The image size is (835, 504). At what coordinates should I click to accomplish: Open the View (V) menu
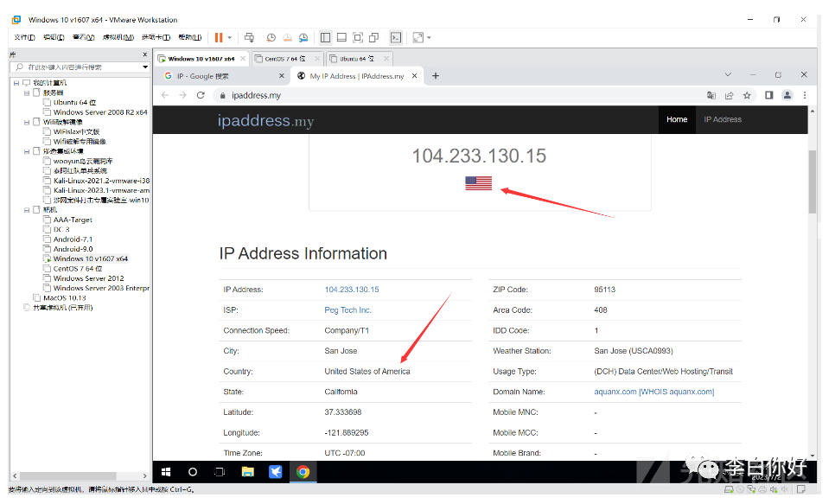coord(83,37)
